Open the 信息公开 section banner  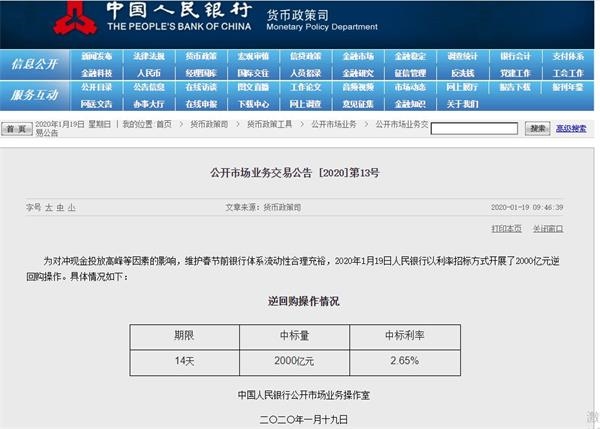[36, 64]
